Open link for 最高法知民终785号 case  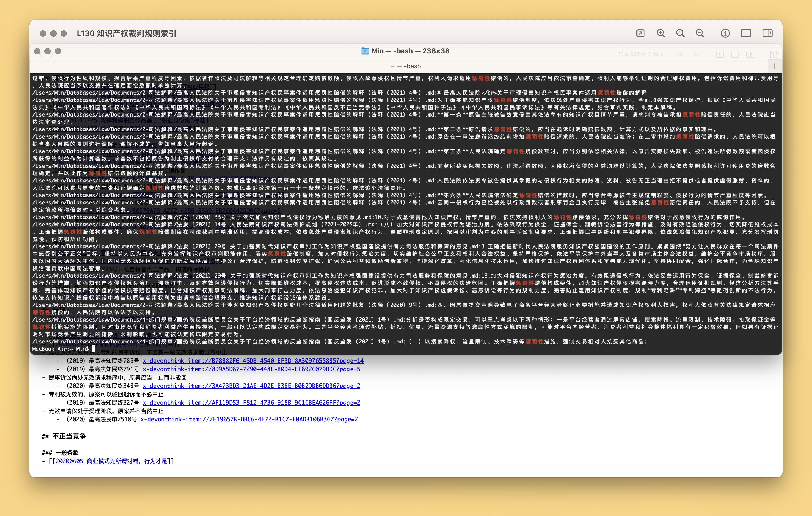coord(253,361)
